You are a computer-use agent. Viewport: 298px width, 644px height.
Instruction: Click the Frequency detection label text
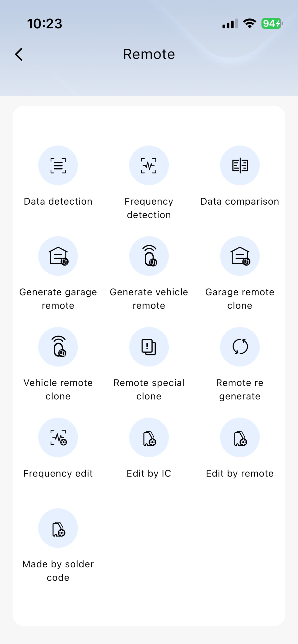[149, 208]
